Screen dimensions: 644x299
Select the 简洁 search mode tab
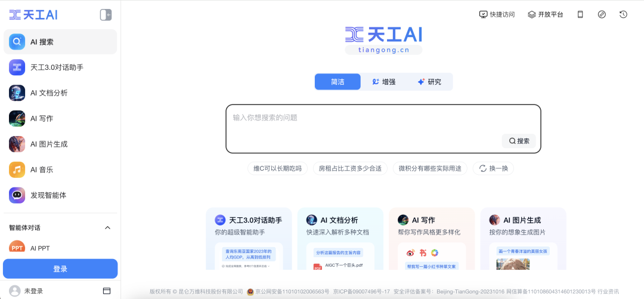point(338,81)
